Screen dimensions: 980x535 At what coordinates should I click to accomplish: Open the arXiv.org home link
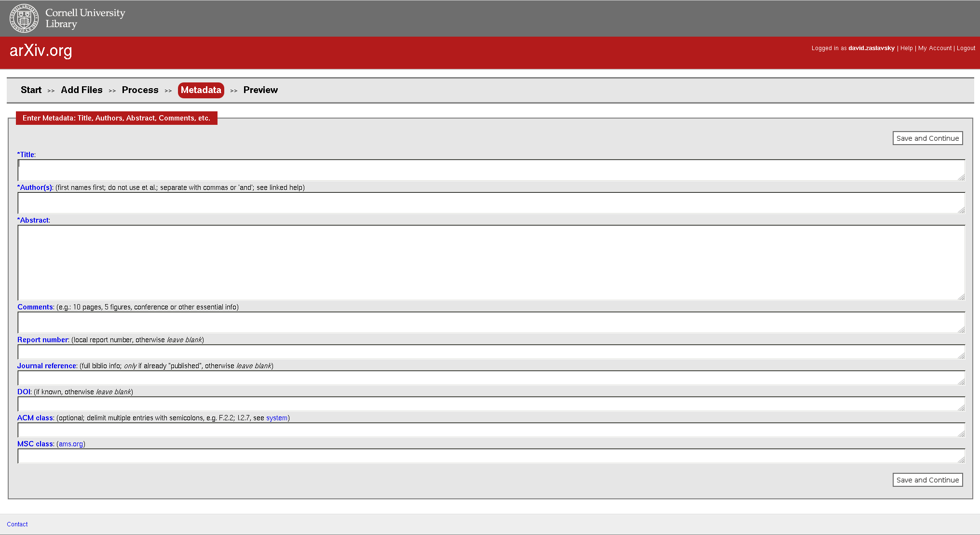(41, 51)
